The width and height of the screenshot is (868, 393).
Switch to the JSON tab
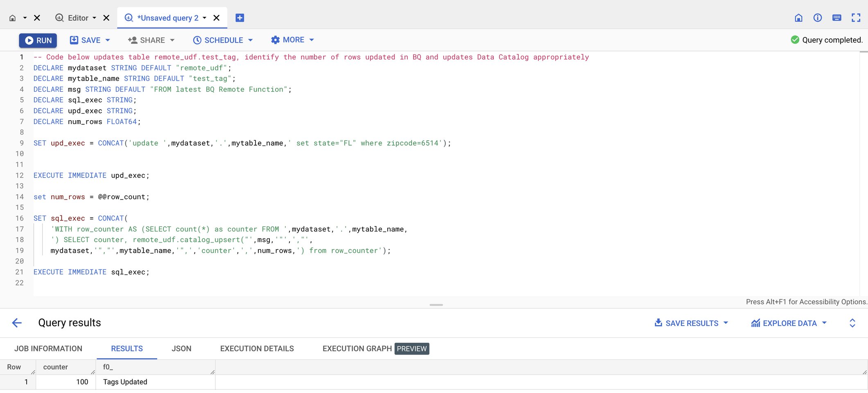click(x=181, y=348)
